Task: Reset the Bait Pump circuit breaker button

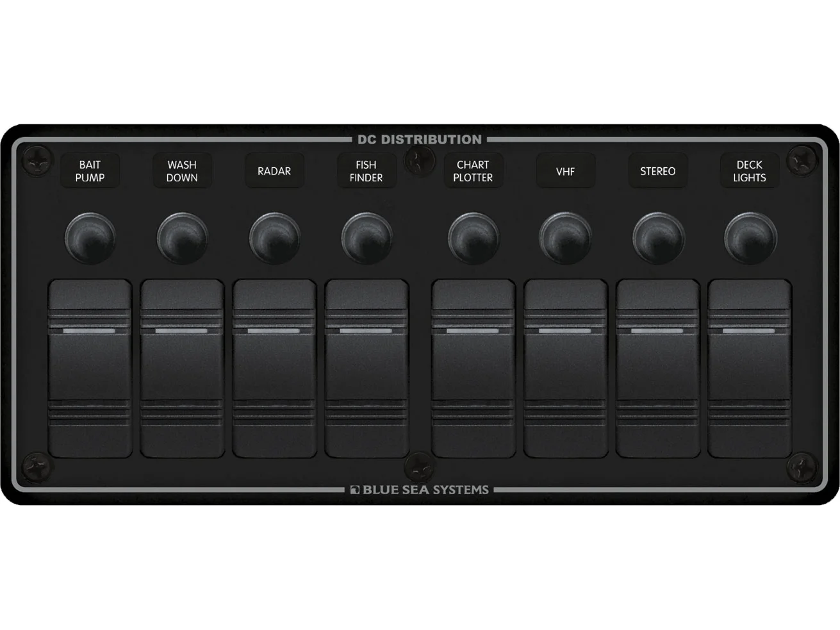Action: point(90,237)
